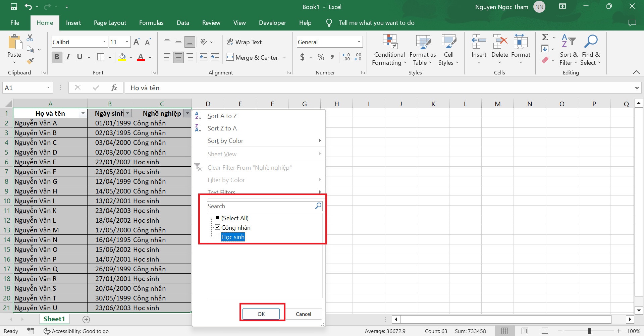Click the Cut scissors icon
Screen dimensions: 644x336
point(30,38)
